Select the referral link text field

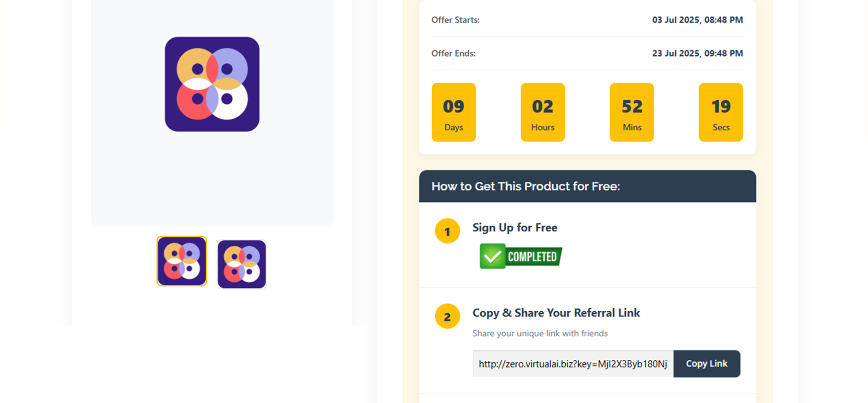pyautogui.click(x=573, y=364)
